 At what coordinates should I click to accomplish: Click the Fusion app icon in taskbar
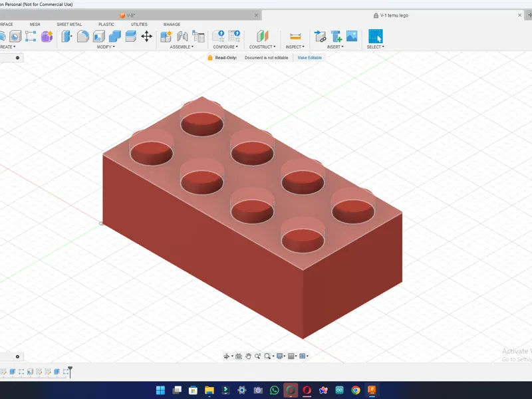pos(372,390)
